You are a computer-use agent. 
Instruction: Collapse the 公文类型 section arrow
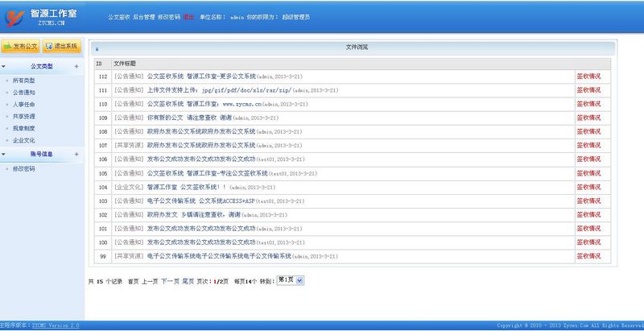[x=4, y=67]
